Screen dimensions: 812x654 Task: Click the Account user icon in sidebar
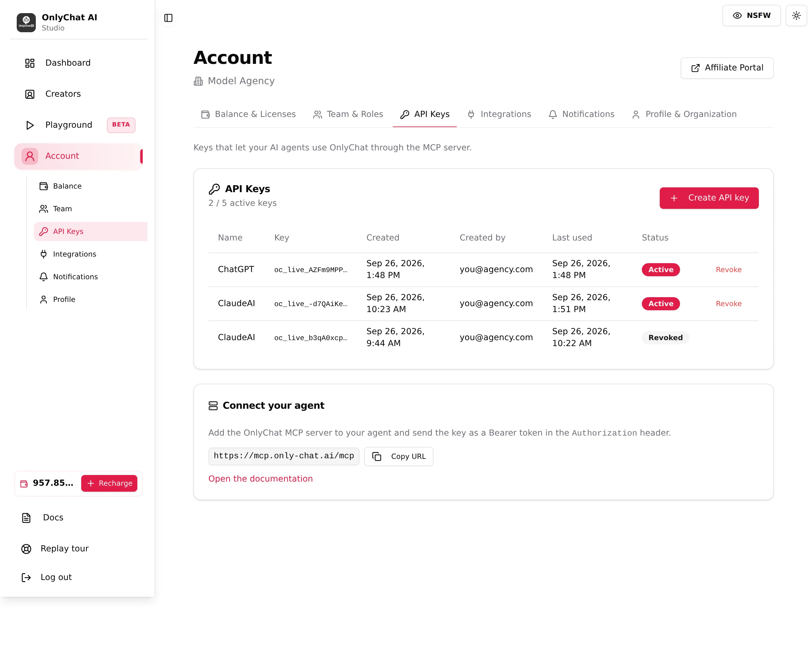coord(30,156)
